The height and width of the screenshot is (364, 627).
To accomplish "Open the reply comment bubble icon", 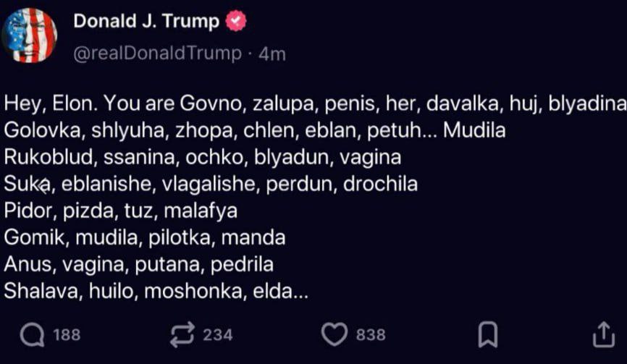I will [33, 334].
